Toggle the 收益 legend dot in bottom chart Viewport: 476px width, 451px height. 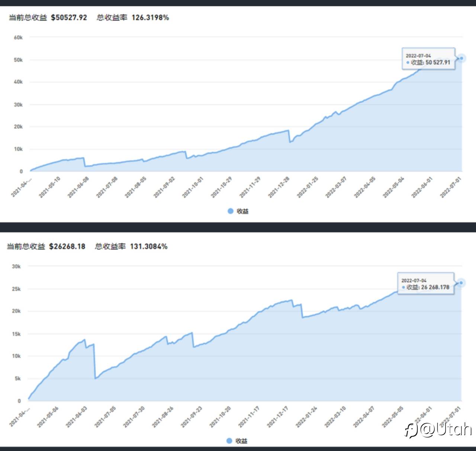229,441
